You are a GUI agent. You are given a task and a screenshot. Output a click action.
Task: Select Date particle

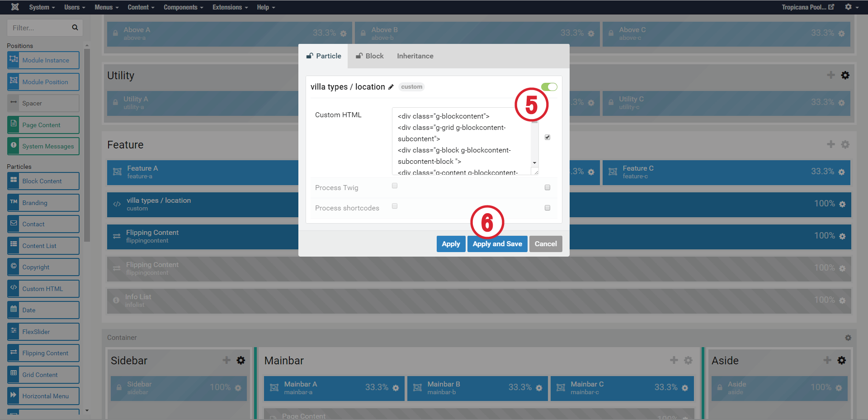pos(43,310)
